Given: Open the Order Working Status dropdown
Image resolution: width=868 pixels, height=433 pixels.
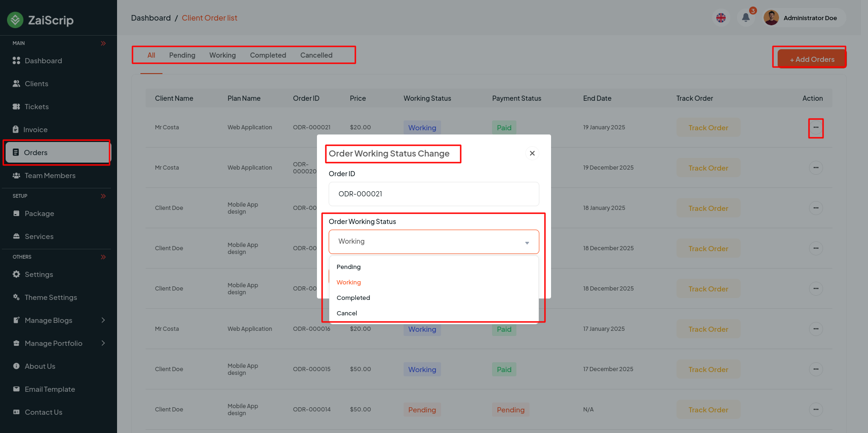Looking at the screenshot, I should pyautogui.click(x=434, y=242).
